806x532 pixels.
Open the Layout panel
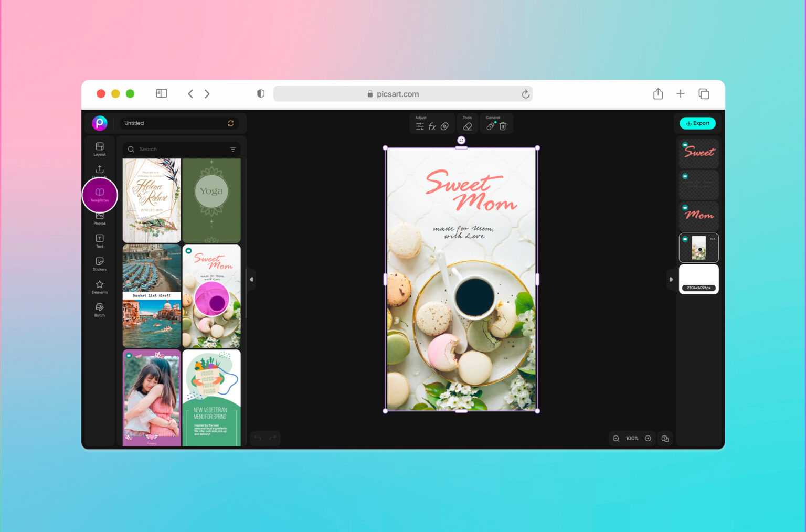[99, 150]
